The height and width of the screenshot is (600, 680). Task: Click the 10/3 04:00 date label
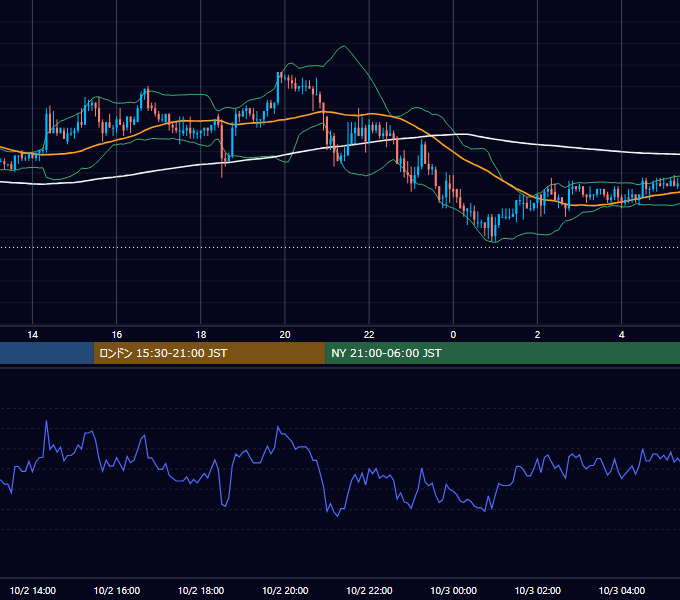(x=621, y=590)
